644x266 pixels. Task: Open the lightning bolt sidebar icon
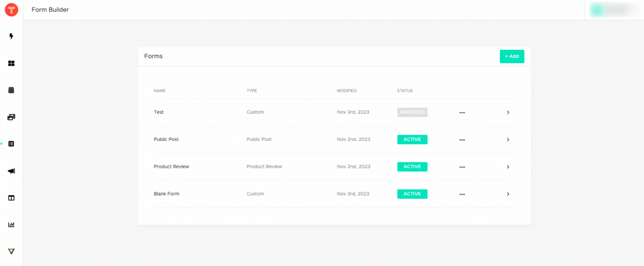point(11,36)
